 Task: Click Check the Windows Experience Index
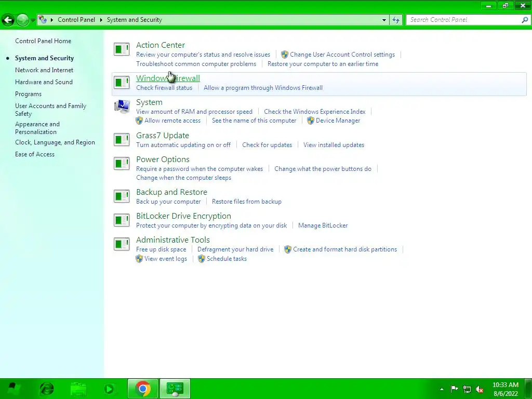coord(314,112)
